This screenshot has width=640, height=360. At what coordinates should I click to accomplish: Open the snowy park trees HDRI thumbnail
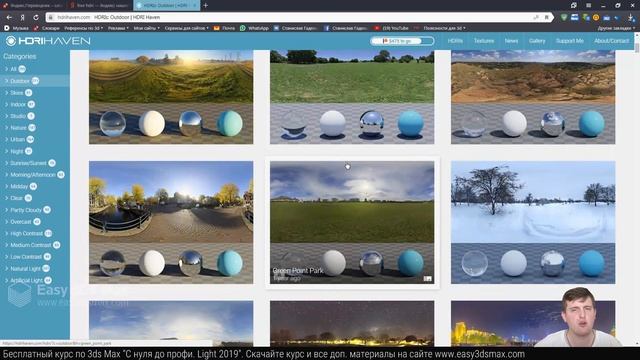point(533,222)
